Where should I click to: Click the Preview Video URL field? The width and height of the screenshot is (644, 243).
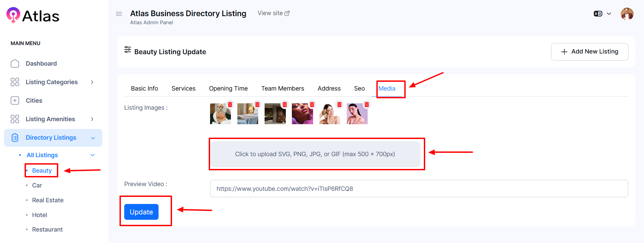click(419, 188)
